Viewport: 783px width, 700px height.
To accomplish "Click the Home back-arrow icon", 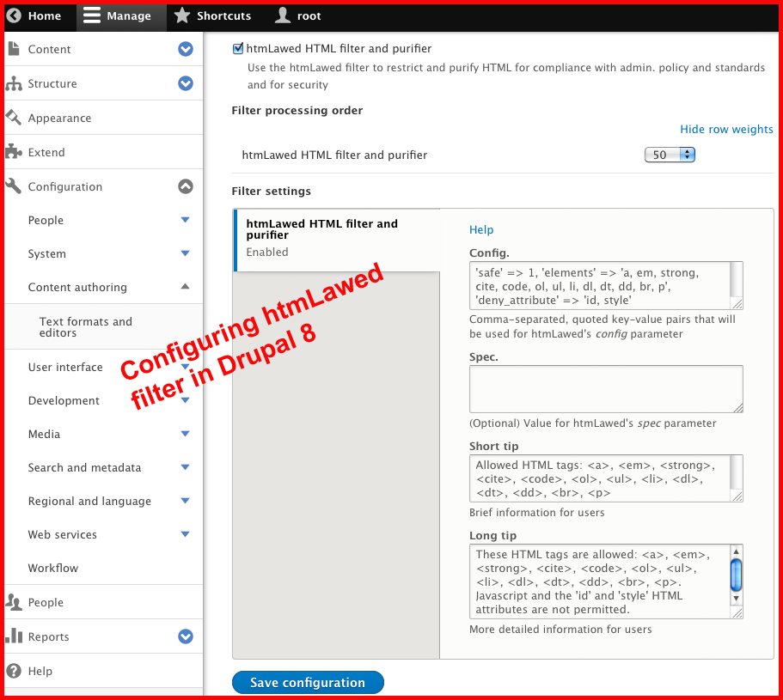I will point(14,15).
